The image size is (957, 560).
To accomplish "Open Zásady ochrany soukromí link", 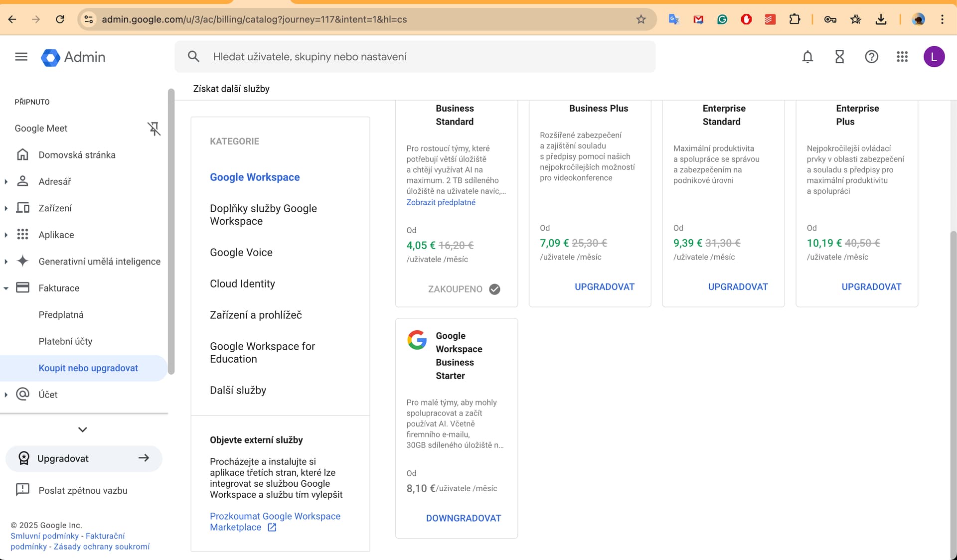I will (102, 547).
